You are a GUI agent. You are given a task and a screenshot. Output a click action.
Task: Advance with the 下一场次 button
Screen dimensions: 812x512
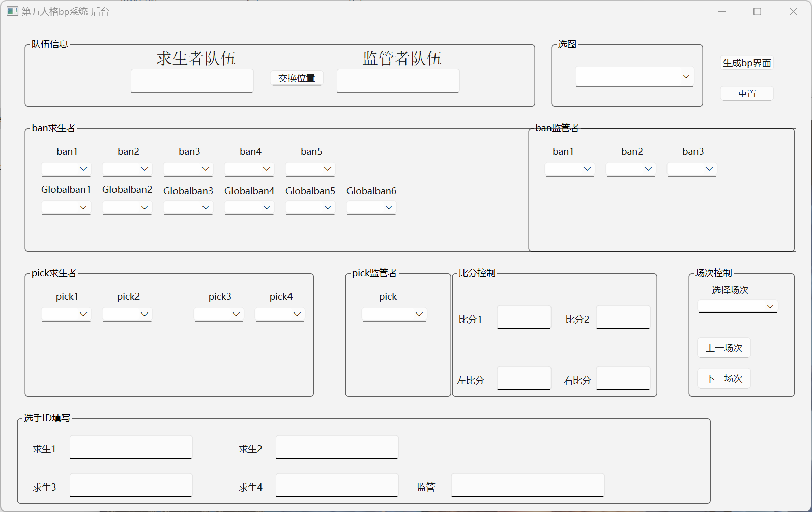[724, 378]
